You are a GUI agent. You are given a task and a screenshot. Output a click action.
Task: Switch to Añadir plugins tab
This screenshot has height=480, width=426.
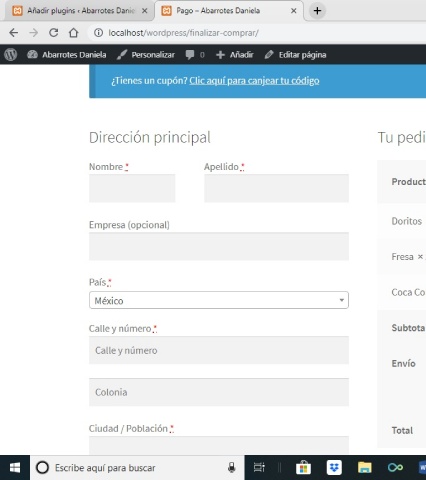(x=80, y=11)
